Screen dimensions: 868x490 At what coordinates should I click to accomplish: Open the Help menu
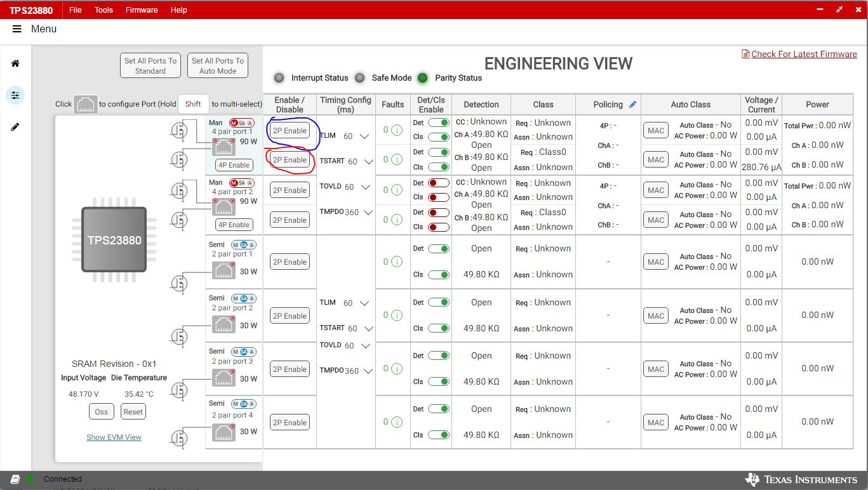coord(179,10)
